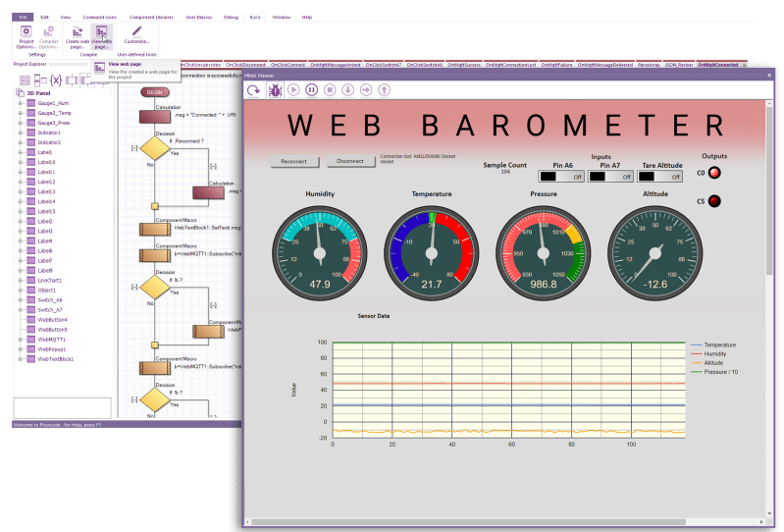The width and height of the screenshot is (784, 532).
Task: Switch to the OnMqttMessageArrived macro tab
Action: (x=335, y=65)
